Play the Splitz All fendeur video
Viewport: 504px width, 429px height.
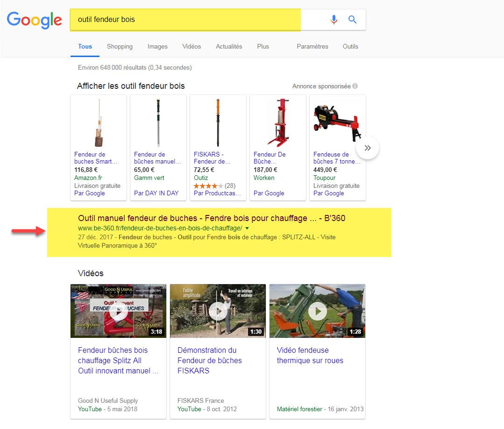point(118,311)
